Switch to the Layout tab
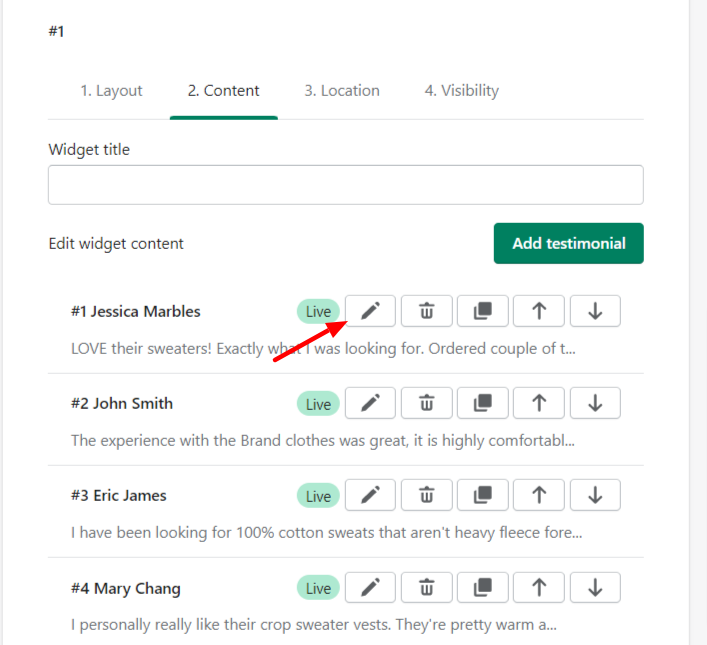The width and height of the screenshot is (707, 645). tap(111, 91)
